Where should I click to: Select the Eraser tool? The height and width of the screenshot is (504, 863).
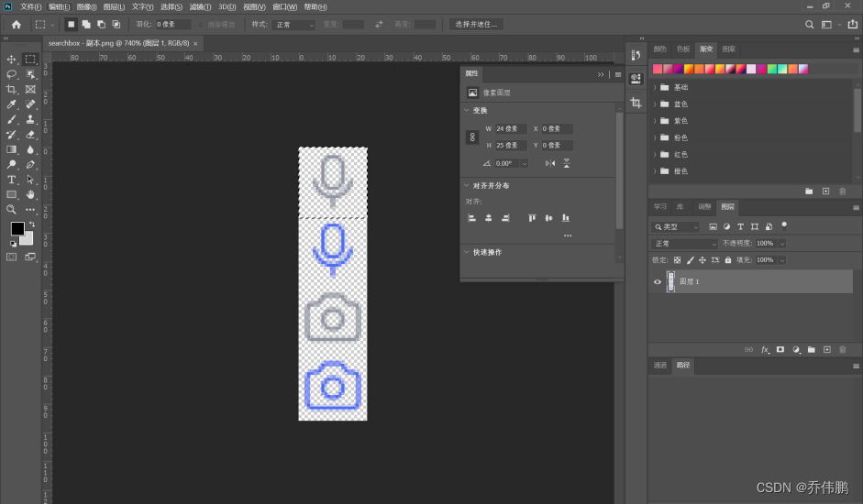click(x=30, y=135)
